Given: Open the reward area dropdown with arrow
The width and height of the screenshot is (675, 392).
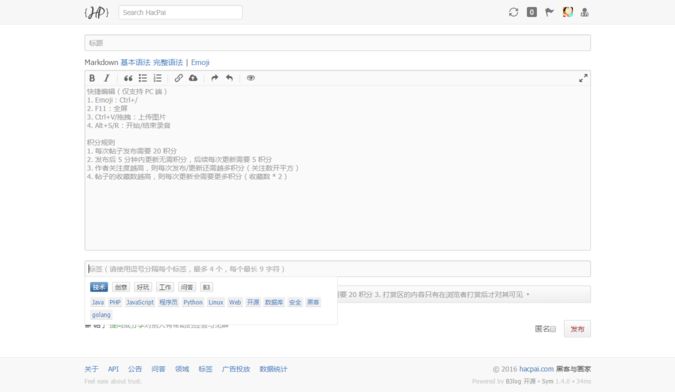Looking at the screenshot, I should (528, 295).
